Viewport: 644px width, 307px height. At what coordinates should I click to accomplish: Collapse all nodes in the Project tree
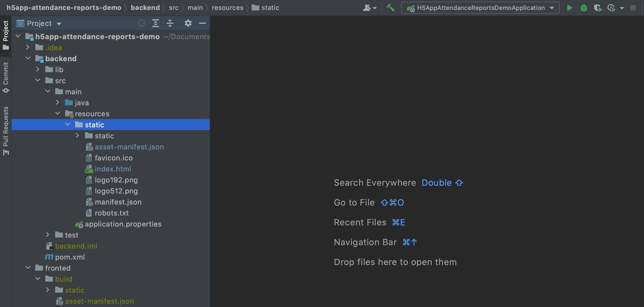click(x=170, y=23)
